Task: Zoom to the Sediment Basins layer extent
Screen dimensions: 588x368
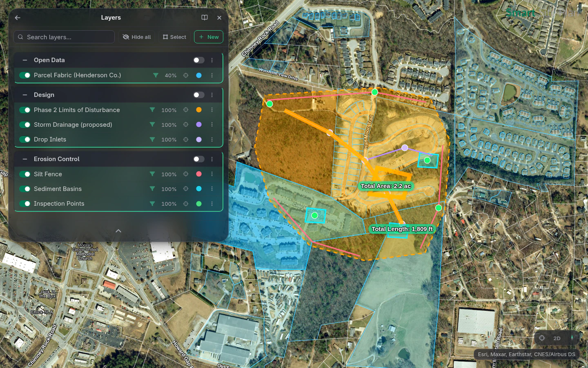Action: pyautogui.click(x=186, y=189)
